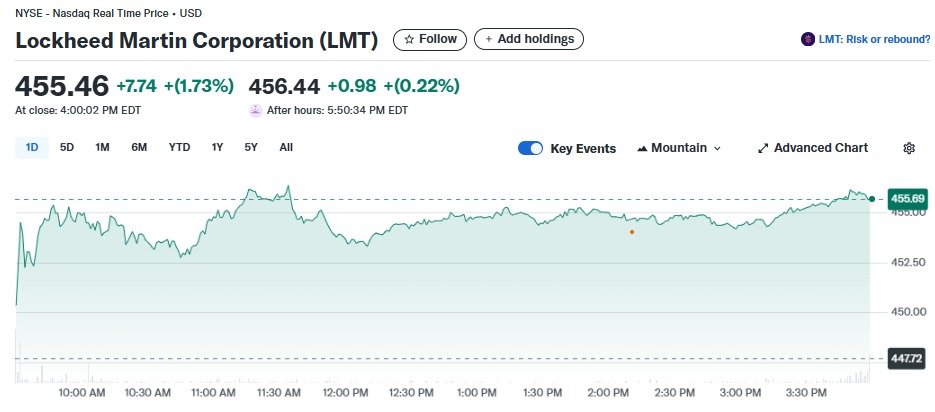
Task: Click the 1:00 PM axis label
Action: point(475,393)
